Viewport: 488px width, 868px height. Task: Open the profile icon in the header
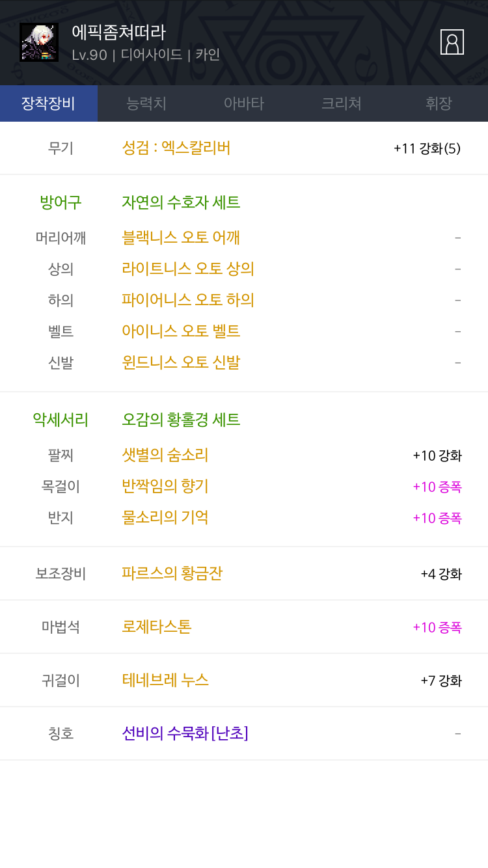[452, 42]
